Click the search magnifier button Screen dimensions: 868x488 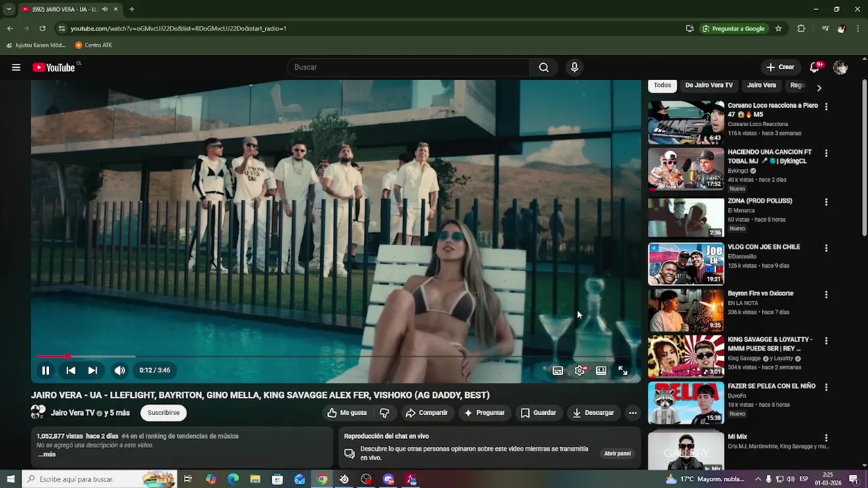pyautogui.click(x=544, y=67)
